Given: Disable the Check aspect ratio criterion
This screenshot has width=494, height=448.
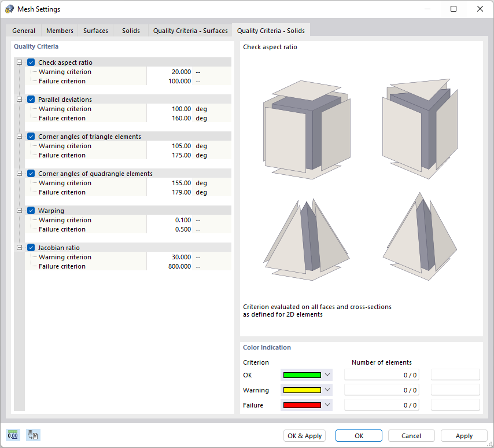Looking at the screenshot, I should coord(31,62).
